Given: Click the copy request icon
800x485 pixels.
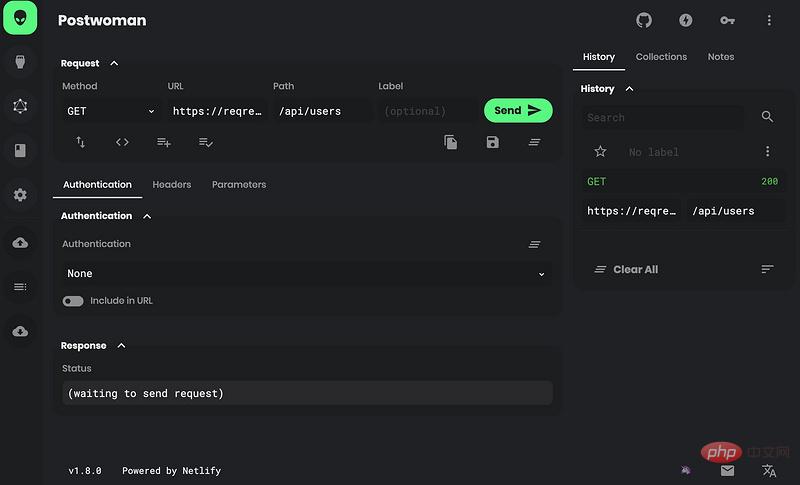Looking at the screenshot, I should 451,142.
